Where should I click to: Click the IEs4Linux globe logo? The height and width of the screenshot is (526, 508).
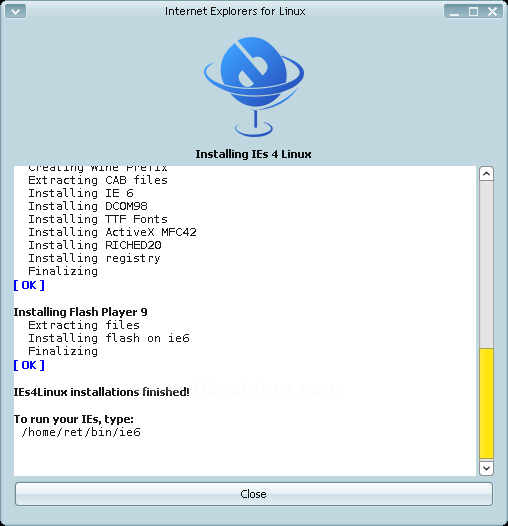254,87
